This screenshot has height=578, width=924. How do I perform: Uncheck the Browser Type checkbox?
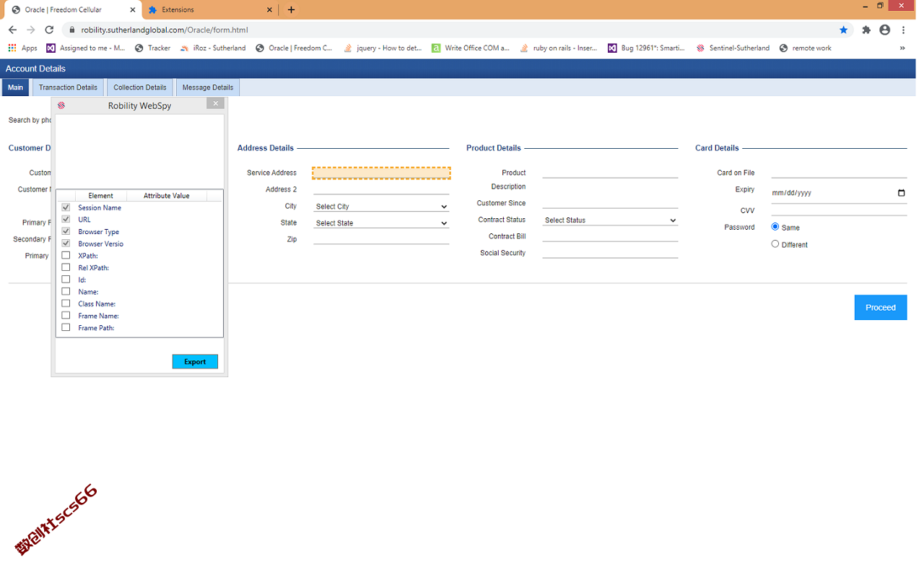[x=66, y=231]
